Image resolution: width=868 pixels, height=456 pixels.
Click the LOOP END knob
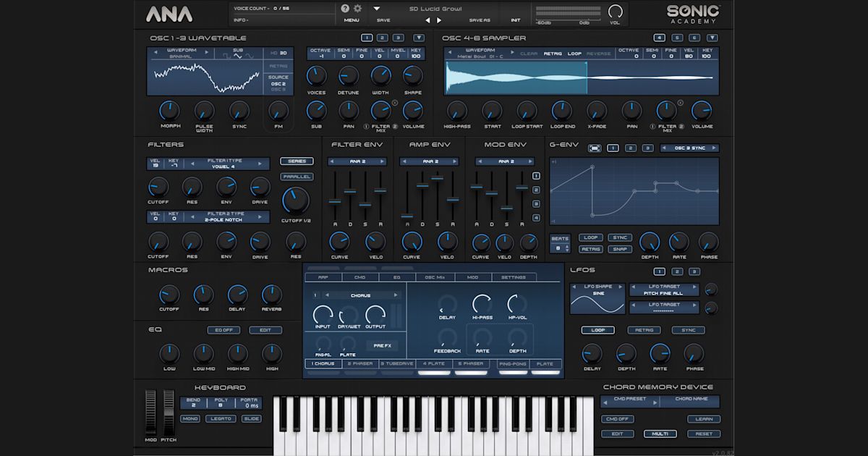point(562,111)
